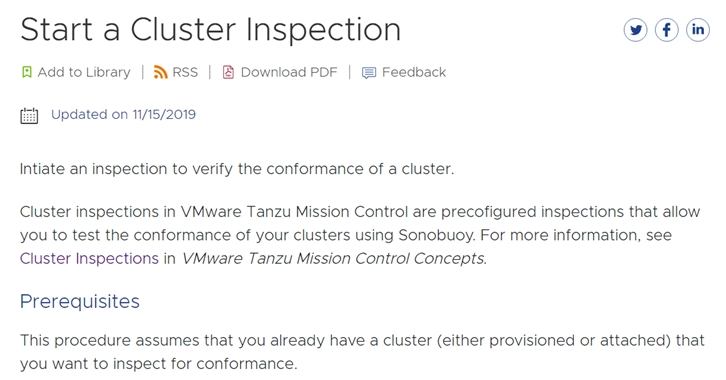The width and height of the screenshot is (726, 380).
Task: Share page via Facebook icon
Action: click(666, 30)
